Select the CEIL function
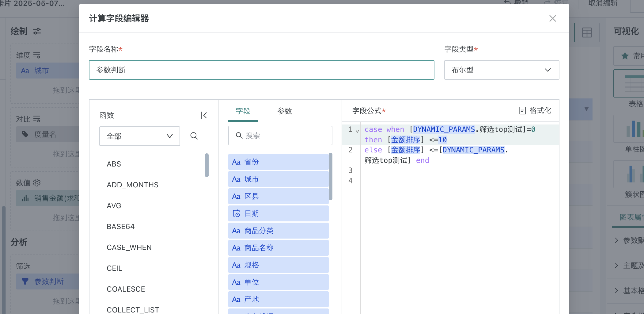Image resolution: width=644 pixels, height=314 pixels. (x=114, y=268)
